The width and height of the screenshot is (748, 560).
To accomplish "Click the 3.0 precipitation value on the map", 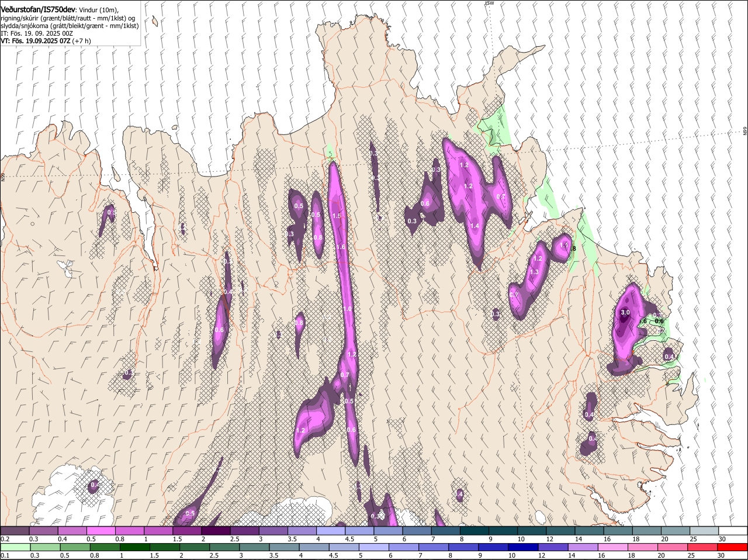I will (625, 313).
